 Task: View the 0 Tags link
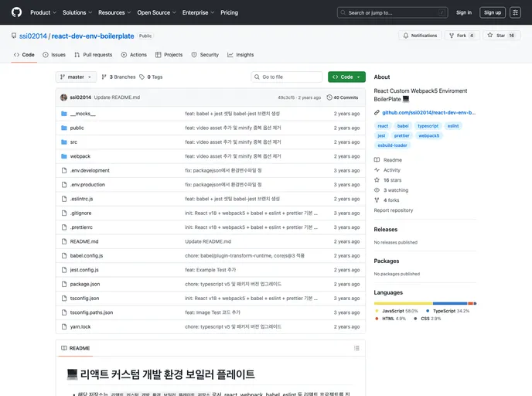coord(151,77)
